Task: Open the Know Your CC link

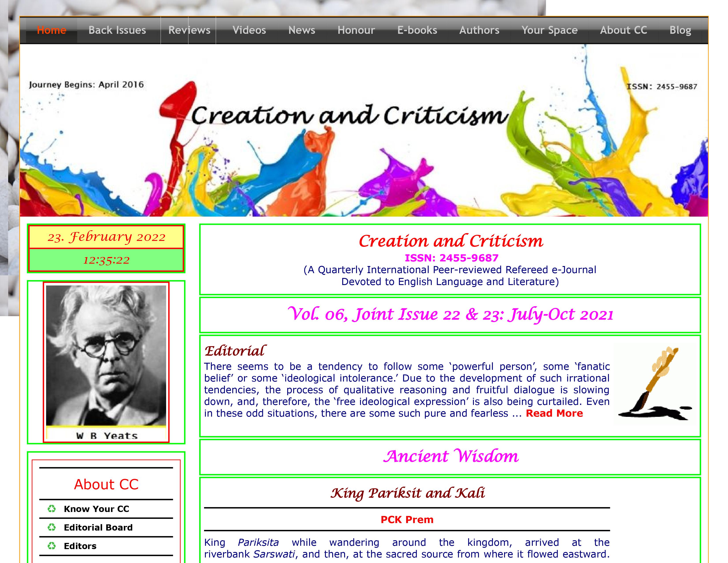Action: [96, 509]
